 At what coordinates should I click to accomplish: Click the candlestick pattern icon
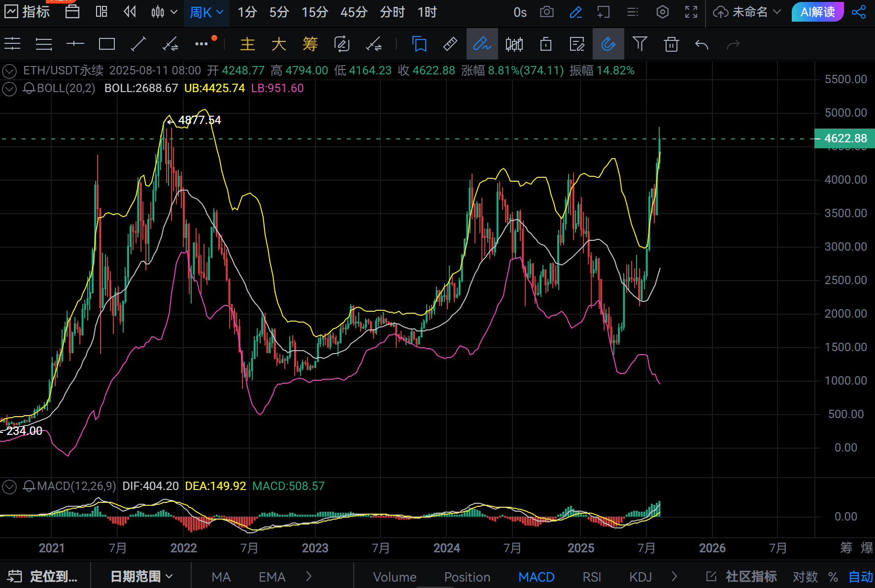click(514, 44)
